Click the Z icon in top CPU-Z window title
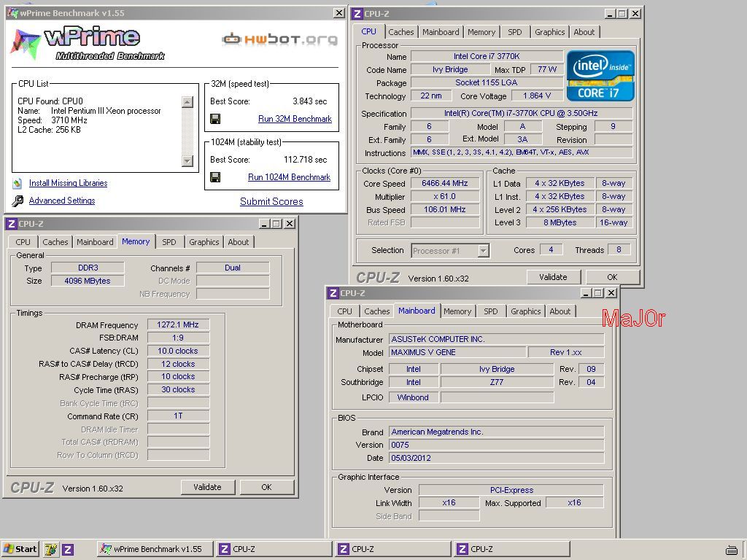Viewport: 747px width, 560px height. pos(357,14)
